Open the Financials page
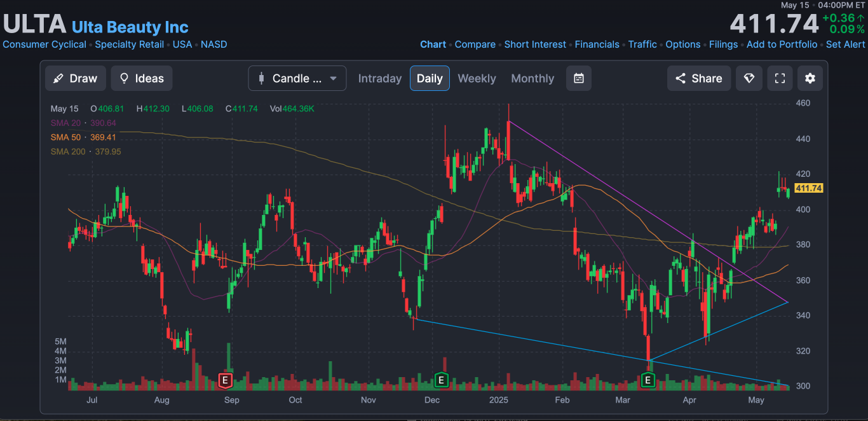This screenshot has width=868, height=421. click(x=597, y=45)
